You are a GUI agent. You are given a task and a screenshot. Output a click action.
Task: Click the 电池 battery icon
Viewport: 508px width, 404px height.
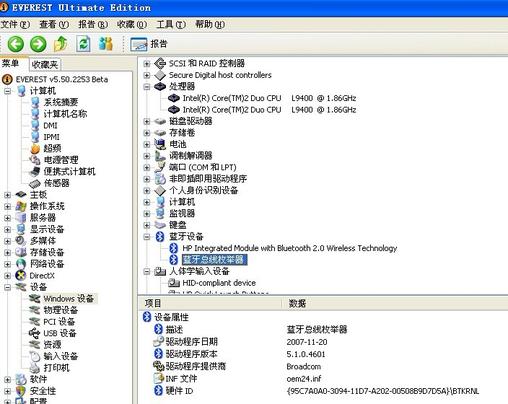160,144
